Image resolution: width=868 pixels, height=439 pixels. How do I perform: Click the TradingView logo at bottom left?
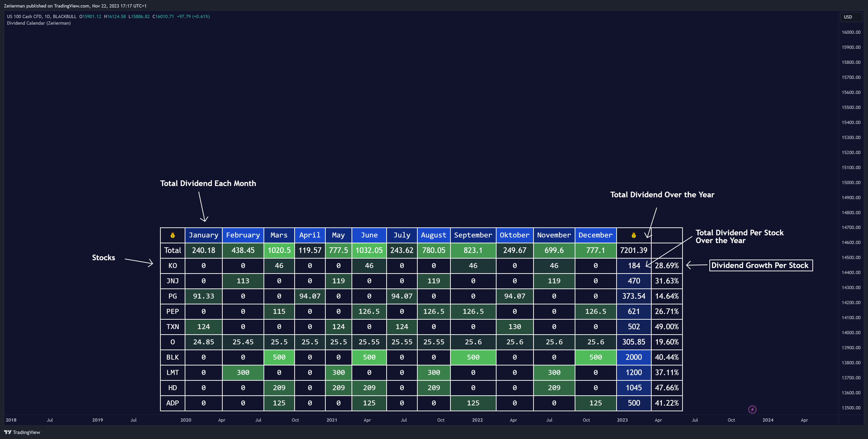tap(22, 432)
